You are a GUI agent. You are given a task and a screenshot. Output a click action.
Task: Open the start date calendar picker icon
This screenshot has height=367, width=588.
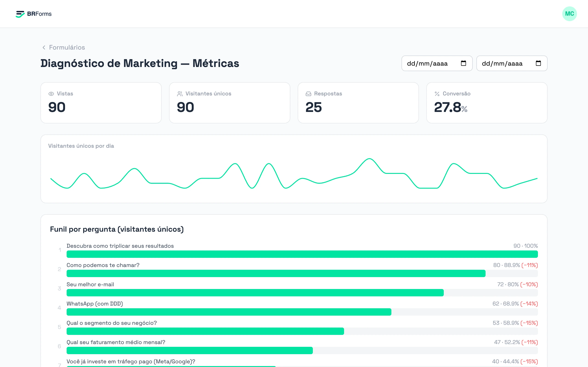click(x=463, y=63)
